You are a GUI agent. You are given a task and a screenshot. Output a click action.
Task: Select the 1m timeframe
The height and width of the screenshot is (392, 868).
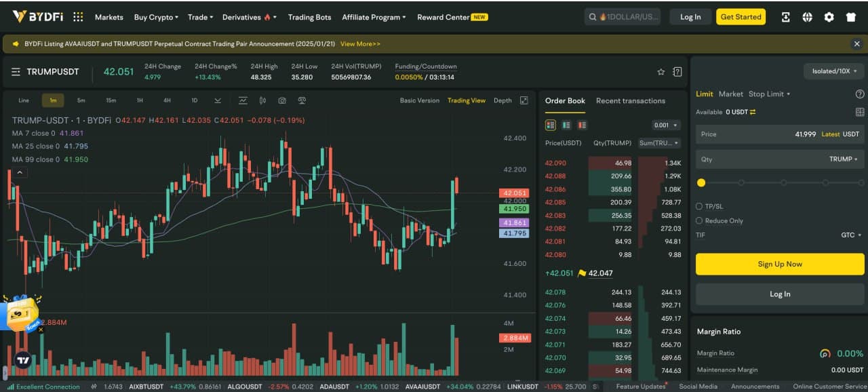coord(53,100)
